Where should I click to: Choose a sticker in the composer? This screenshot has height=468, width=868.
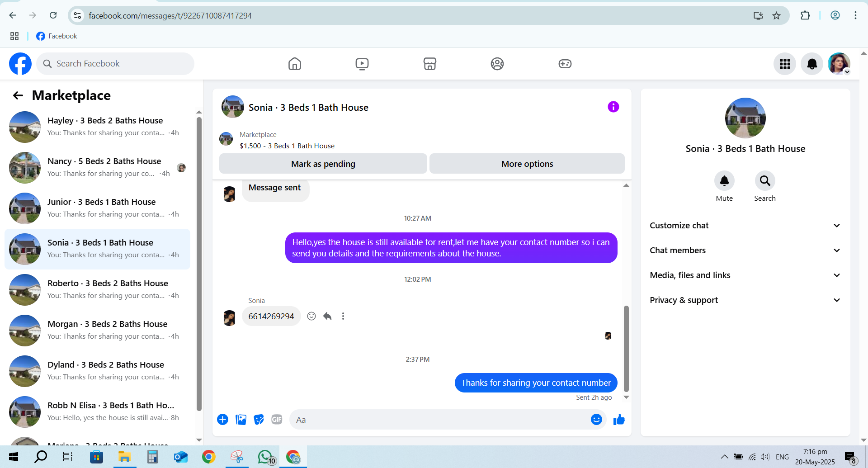click(259, 420)
